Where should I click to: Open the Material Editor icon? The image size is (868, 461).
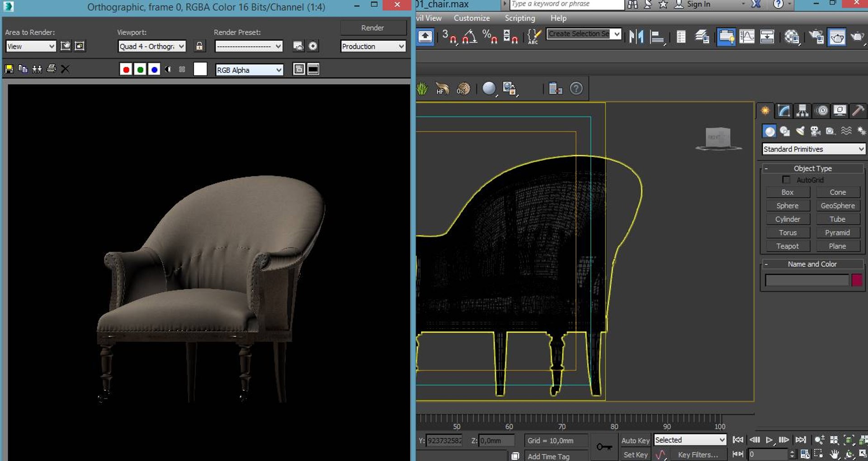pos(792,36)
